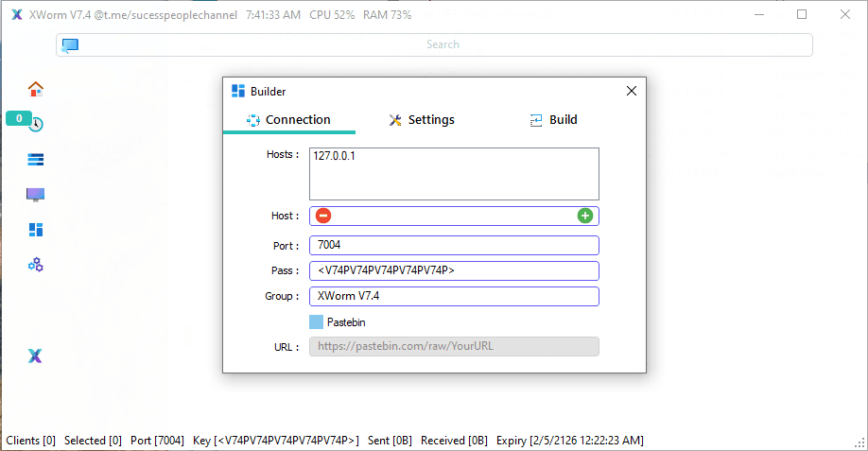Click the XWorm logo in the title bar

click(17, 15)
